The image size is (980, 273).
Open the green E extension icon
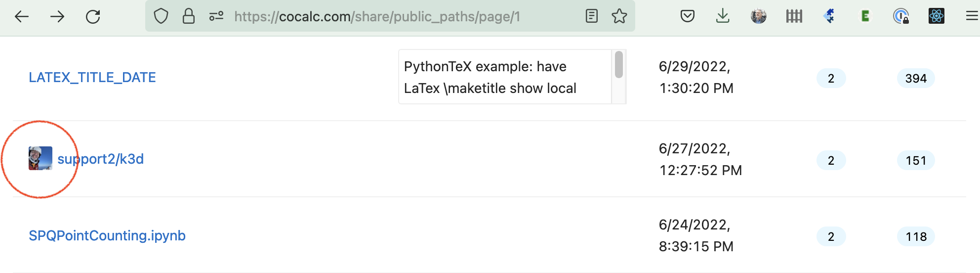pos(865,16)
